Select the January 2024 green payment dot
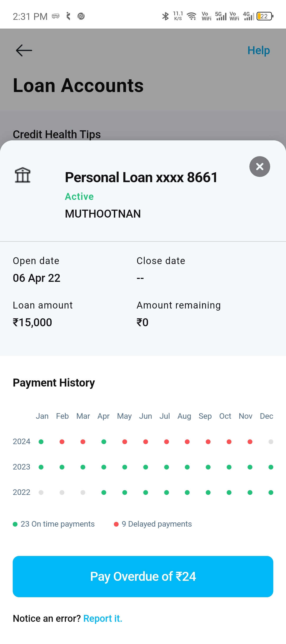Image resolution: width=286 pixels, height=644 pixels. click(x=41, y=442)
